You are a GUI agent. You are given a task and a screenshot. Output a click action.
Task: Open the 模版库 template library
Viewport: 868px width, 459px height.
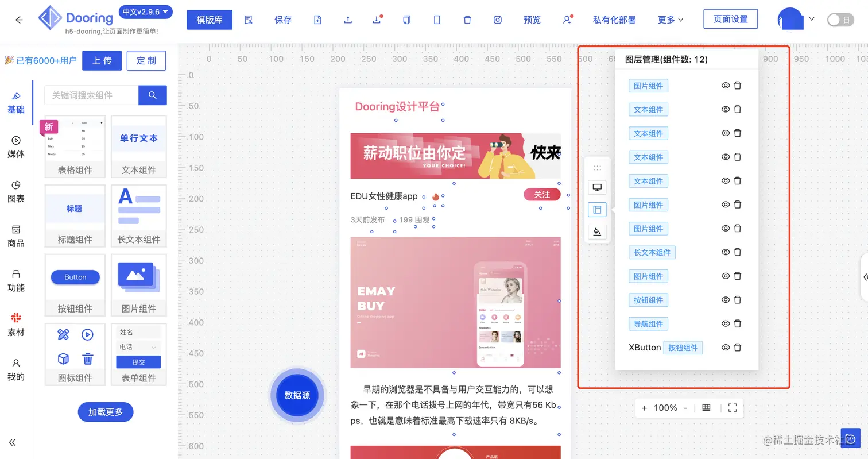[x=210, y=20]
